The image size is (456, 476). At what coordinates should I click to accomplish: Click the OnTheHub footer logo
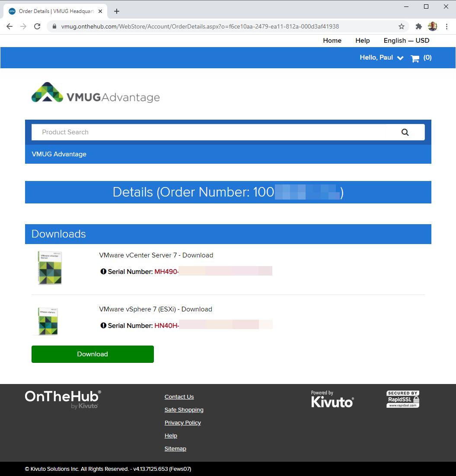point(63,399)
